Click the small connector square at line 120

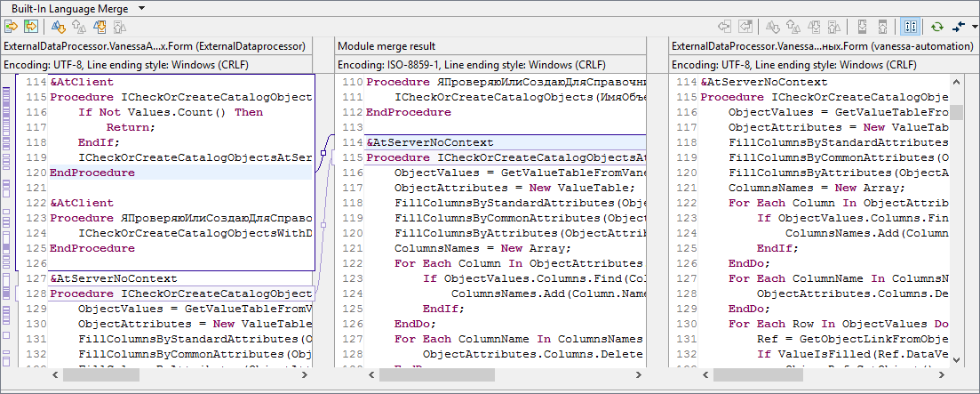[x=323, y=154]
